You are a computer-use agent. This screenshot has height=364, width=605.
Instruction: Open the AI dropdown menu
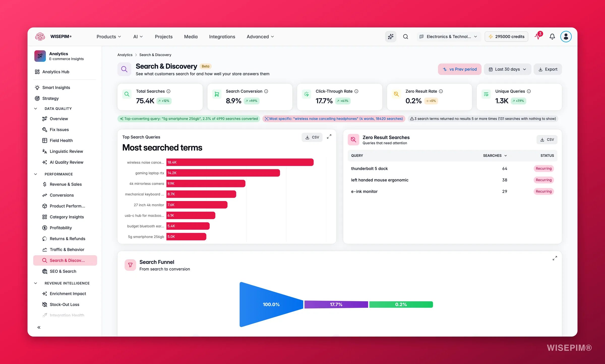pos(138,37)
